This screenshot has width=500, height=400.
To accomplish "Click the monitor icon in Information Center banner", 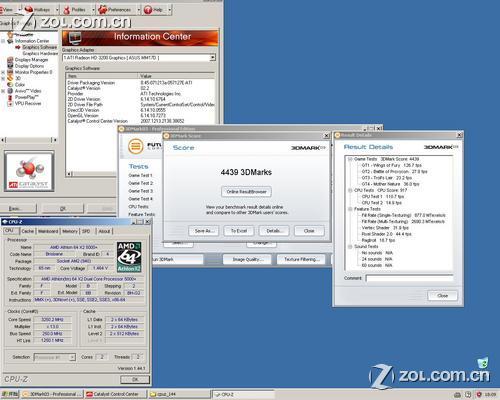I will click(x=75, y=37).
